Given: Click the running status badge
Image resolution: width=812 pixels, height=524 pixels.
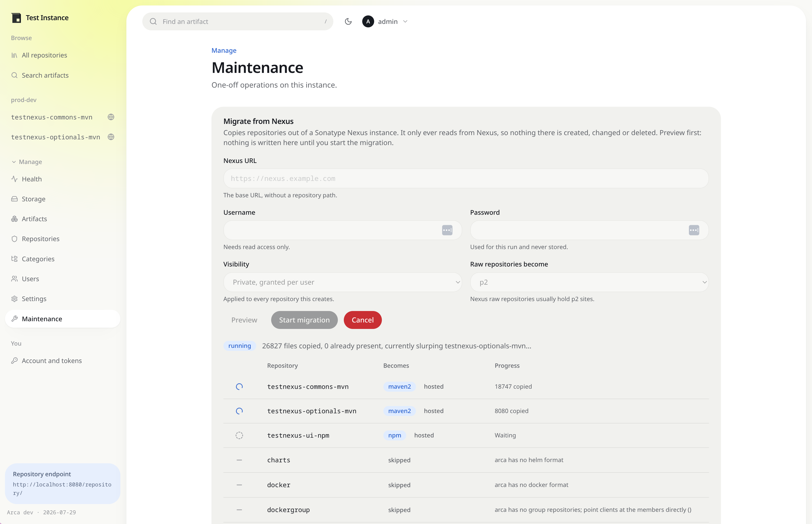Looking at the screenshot, I should click(x=240, y=346).
